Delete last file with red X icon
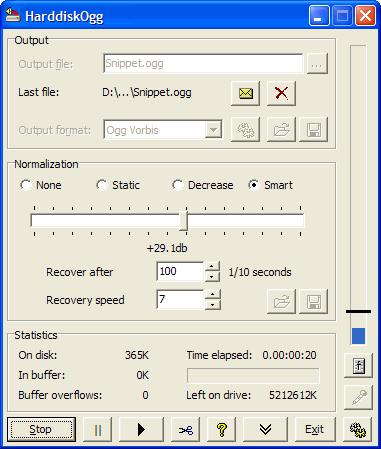Screen dimensions: 381x449 coord(281,93)
